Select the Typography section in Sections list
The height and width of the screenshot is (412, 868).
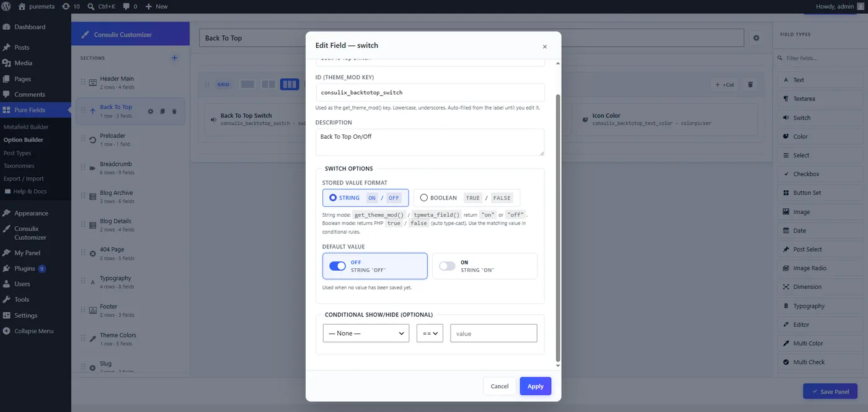[130, 282]
